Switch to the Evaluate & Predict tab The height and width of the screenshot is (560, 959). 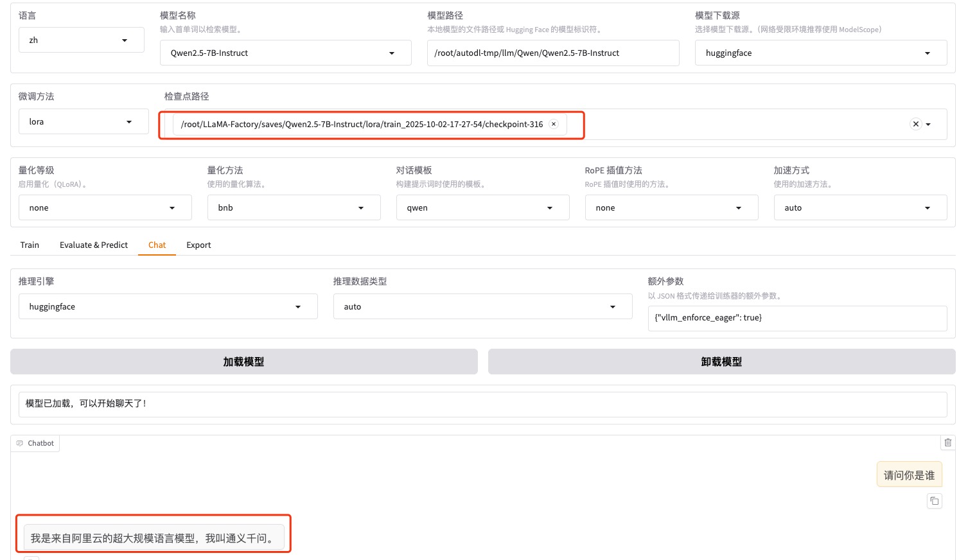click(x=94, y=245)
